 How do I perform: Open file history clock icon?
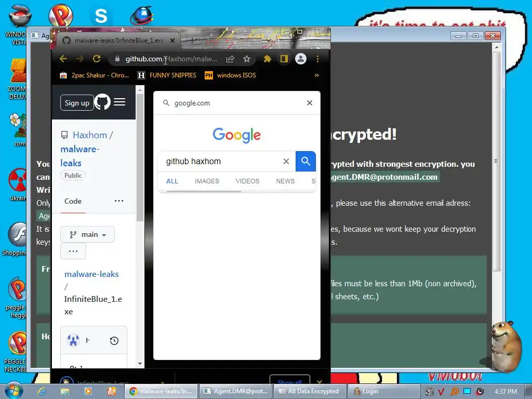[x=114, y=341]
